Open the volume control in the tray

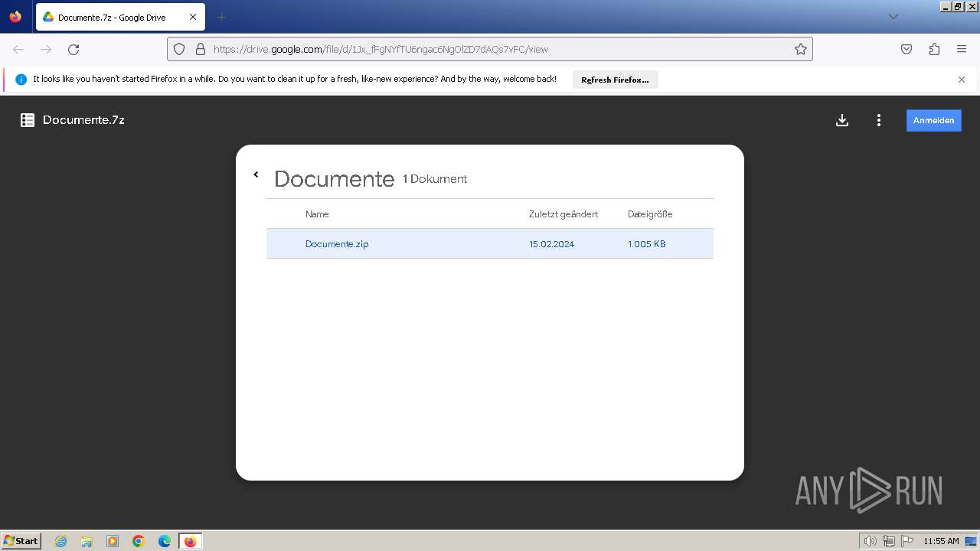click(870, 541)
